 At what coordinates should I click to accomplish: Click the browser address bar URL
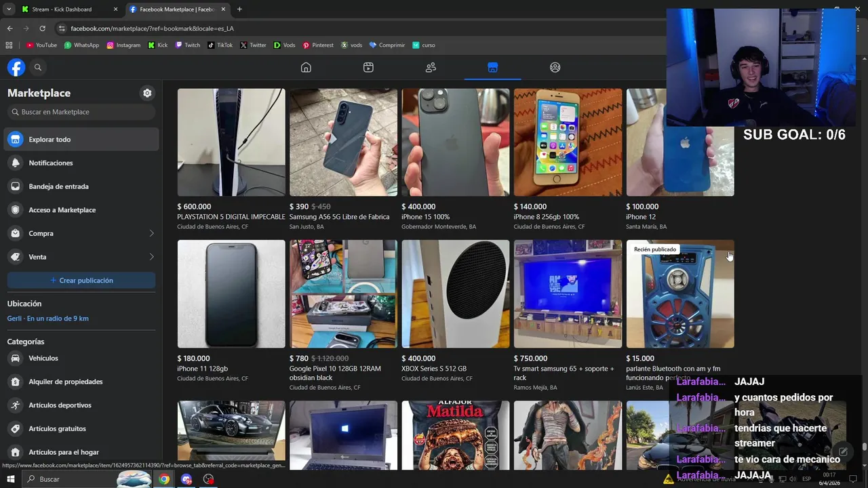pyautogui.click(x=152, y=28)
